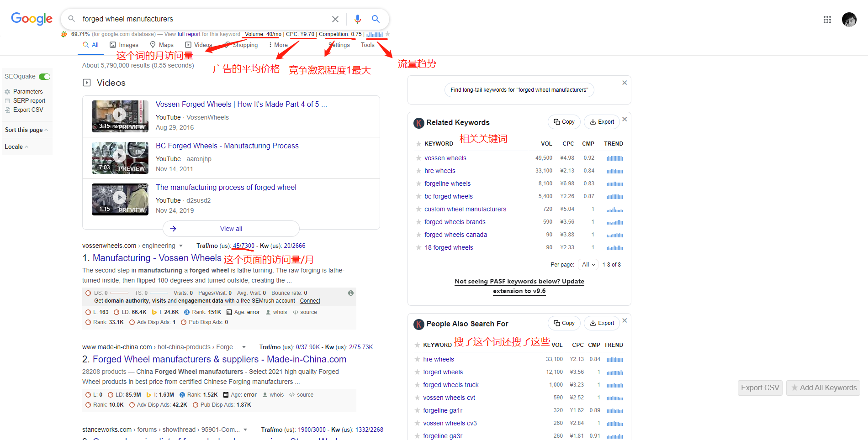Star the 'forgeline wheels' keyword
This screenshot has width=868, height=440.
418,183
